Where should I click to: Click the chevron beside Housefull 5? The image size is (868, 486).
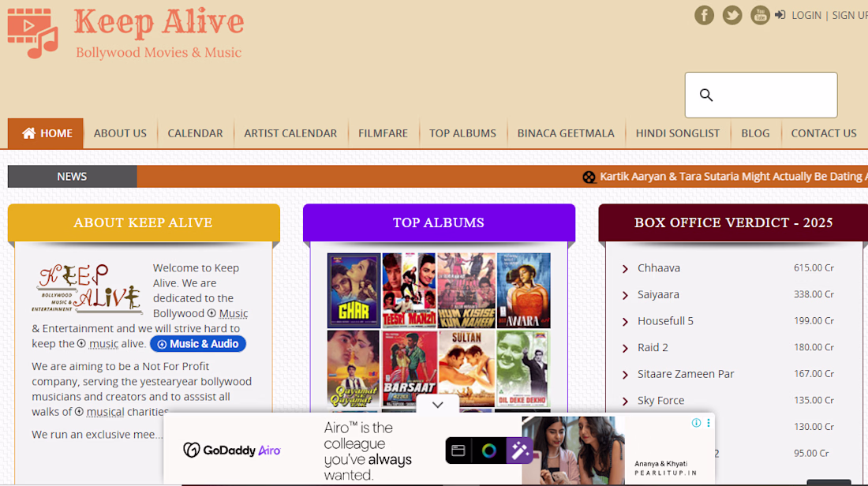[625, 322]
